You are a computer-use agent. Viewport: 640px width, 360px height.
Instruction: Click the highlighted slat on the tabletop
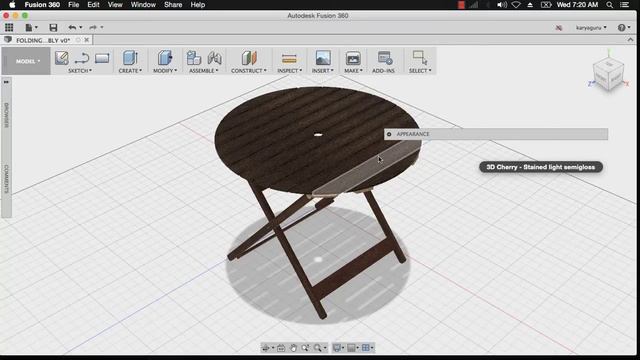367,168
